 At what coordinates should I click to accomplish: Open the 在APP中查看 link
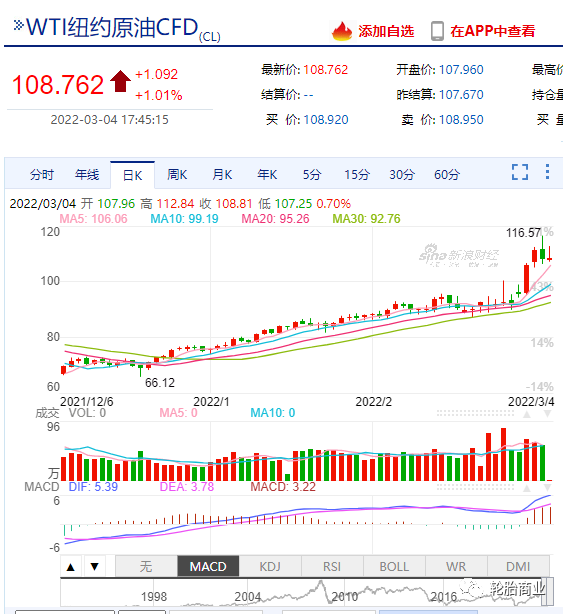(x=493, y=31)
